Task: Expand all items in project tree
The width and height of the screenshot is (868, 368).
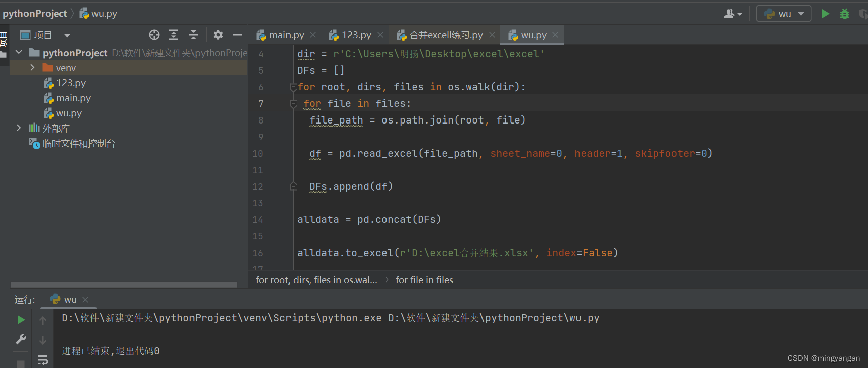Action: point(174,35)
